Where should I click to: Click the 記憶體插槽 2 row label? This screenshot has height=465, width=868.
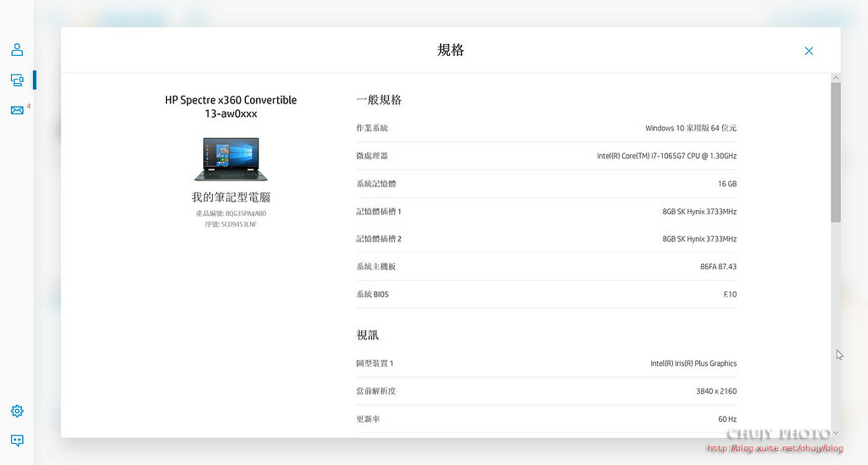379,239
